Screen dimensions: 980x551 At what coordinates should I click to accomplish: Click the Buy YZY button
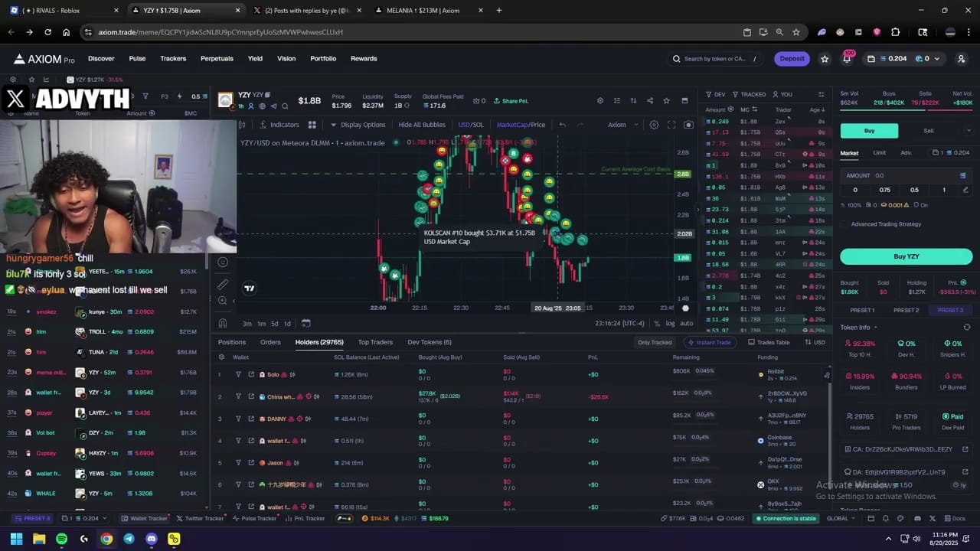click(x=906, y=256)
